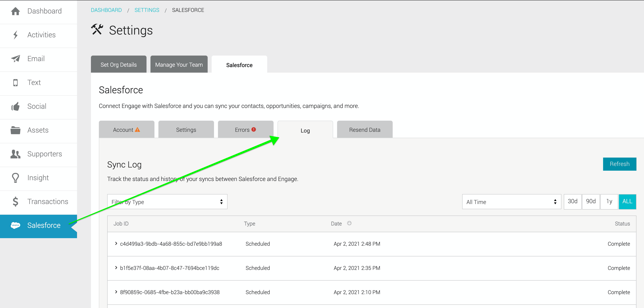Viewport: 644px width, 308px height.
Task: Switch to the Settings sub-tab
Action: tap(186, 129)
